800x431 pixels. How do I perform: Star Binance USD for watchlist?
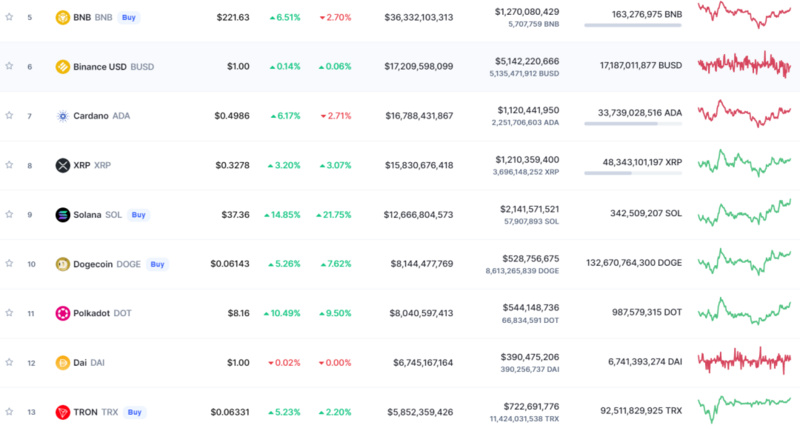(x=9, y=66)
